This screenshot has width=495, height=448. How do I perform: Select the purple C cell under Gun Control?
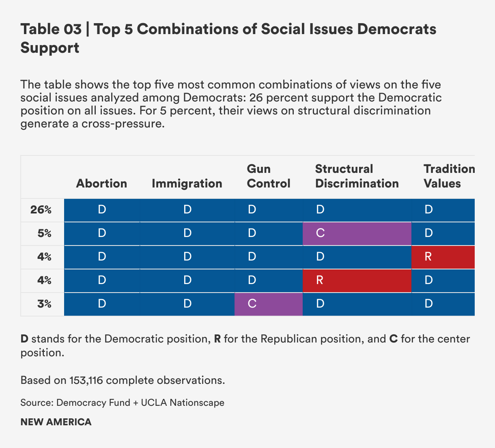tap(269, 304)
